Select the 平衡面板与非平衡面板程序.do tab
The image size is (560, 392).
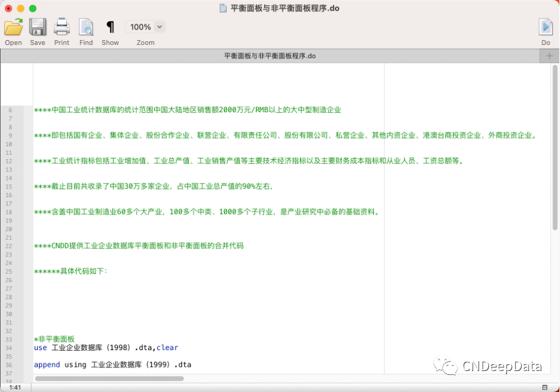[x=268, y=55]
